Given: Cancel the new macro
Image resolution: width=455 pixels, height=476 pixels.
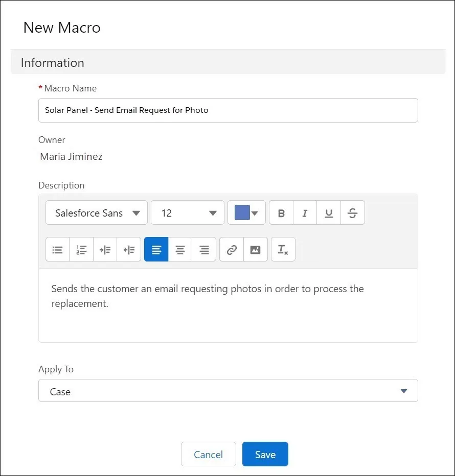Looking at the screenshot, I should [209, 454].
